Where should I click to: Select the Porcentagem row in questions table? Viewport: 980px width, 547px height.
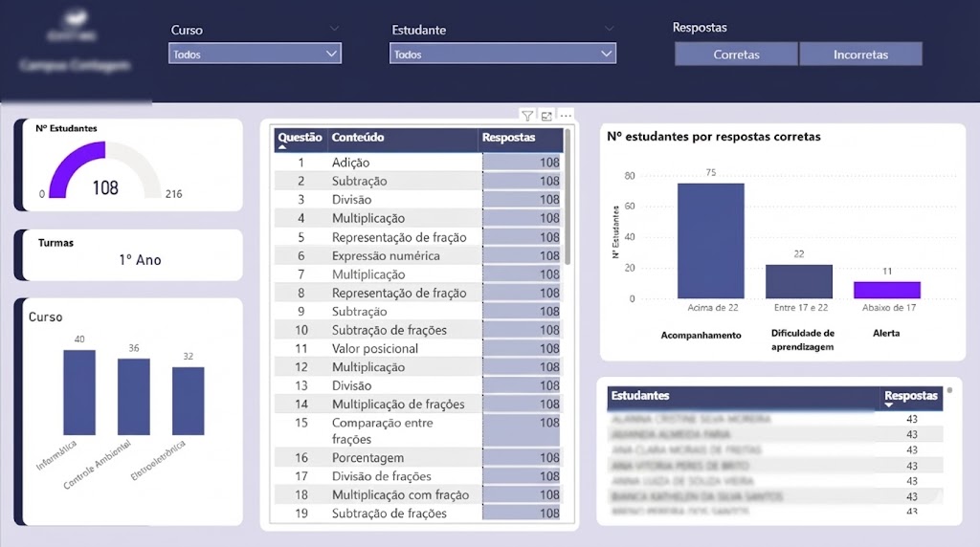367,458
